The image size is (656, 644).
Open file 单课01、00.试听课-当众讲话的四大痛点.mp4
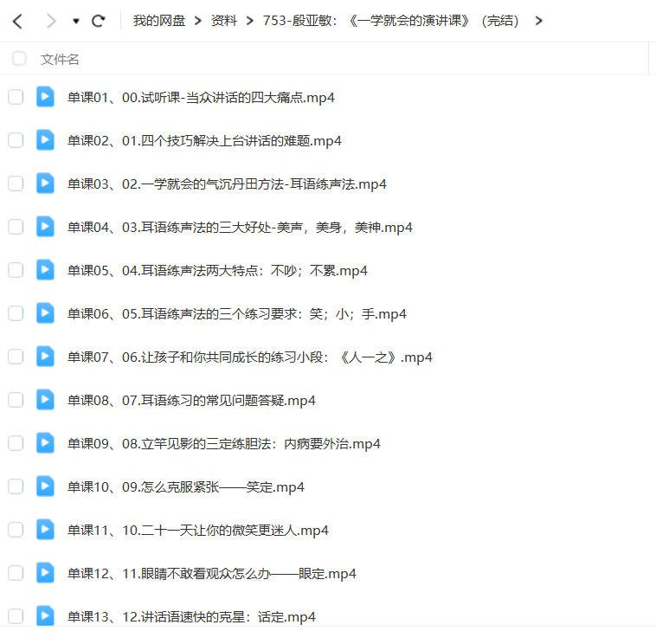click(x=202, y=98)
